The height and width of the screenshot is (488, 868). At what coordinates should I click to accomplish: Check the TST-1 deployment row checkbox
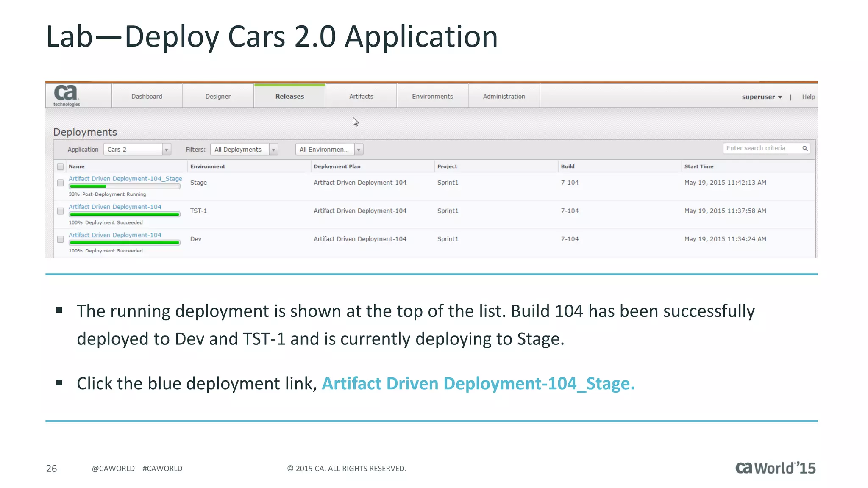[x=60, y=211]
